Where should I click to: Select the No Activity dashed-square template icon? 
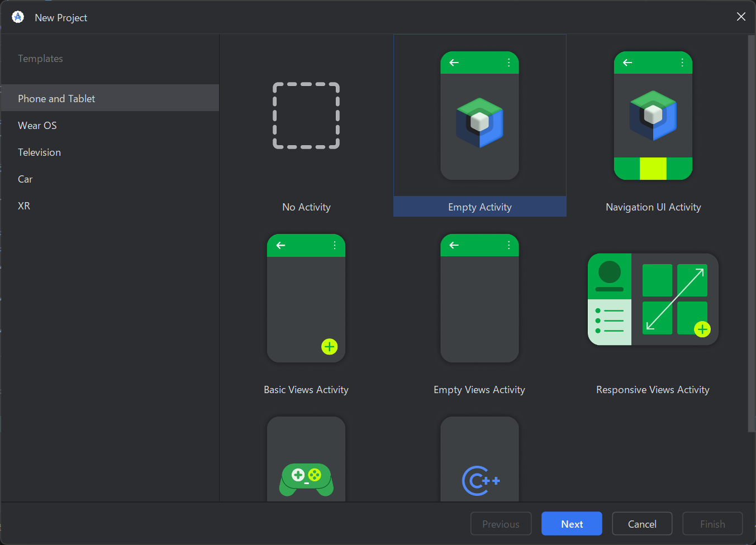click(306, 116)
